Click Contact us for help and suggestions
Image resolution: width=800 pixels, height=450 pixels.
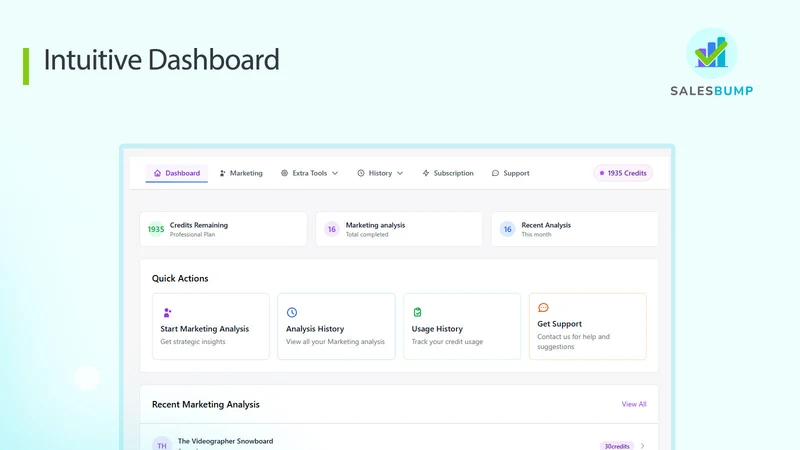click(573, 342)
